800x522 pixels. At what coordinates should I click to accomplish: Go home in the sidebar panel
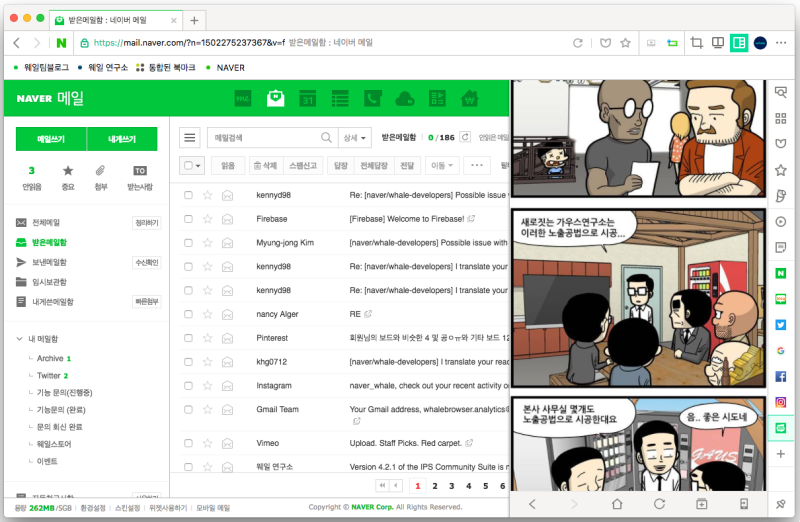click(x=617, y=504)
